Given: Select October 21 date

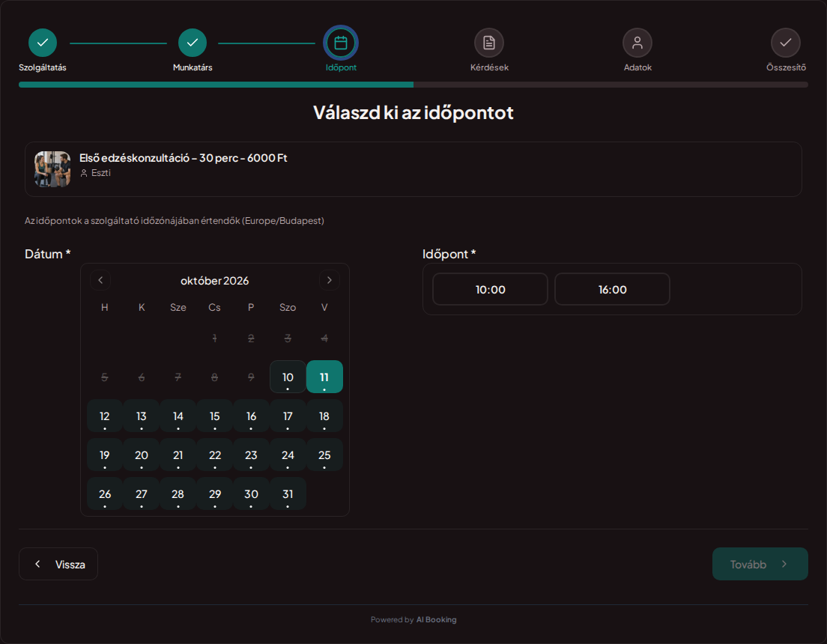Looking at the screenshot, I should coord(178,455).
